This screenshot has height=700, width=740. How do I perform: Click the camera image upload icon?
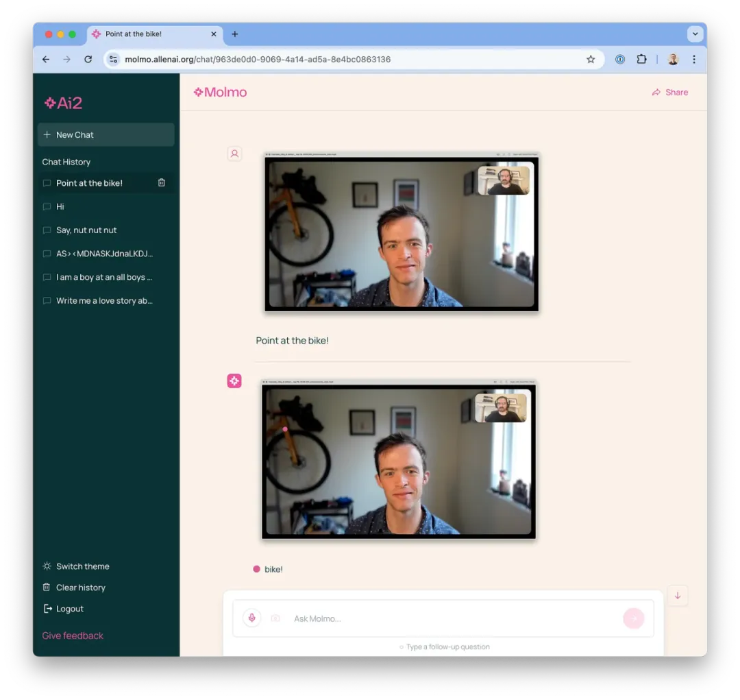[x=275, y=618]
